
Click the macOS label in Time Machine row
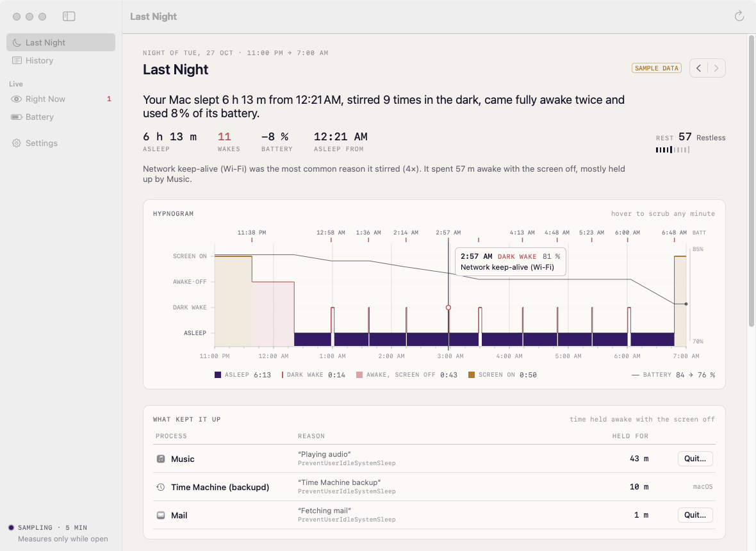702,487
